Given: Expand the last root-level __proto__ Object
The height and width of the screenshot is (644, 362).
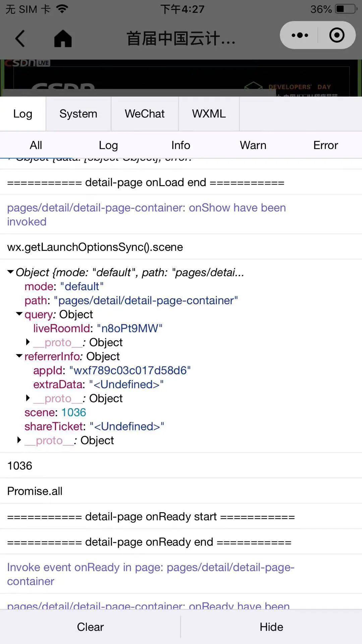Looking at the screenshot, I should point(19,440).
